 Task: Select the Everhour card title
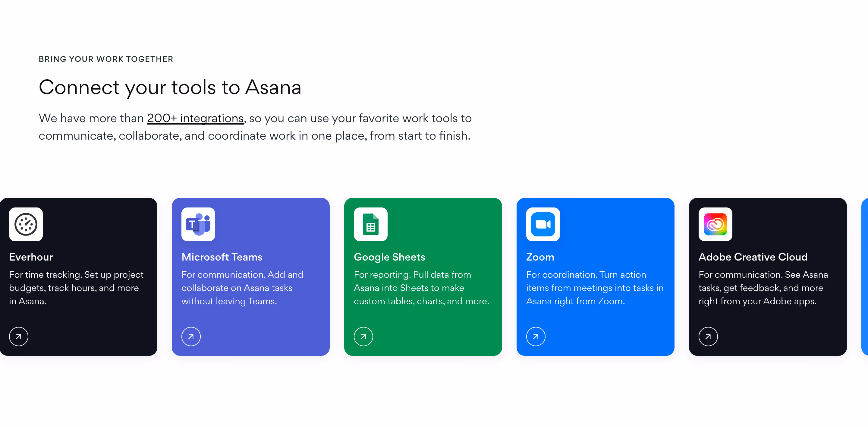(x=31, y=257)
